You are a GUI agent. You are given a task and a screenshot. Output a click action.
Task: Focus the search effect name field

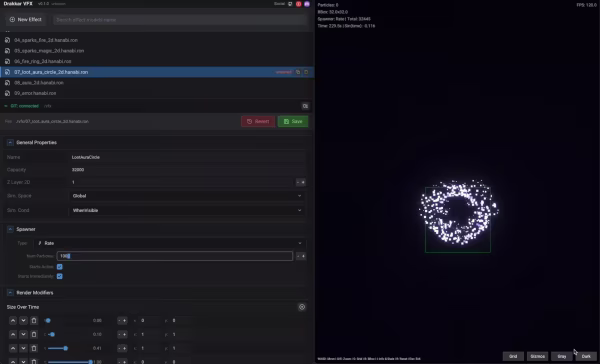click(x=180, y=20)
